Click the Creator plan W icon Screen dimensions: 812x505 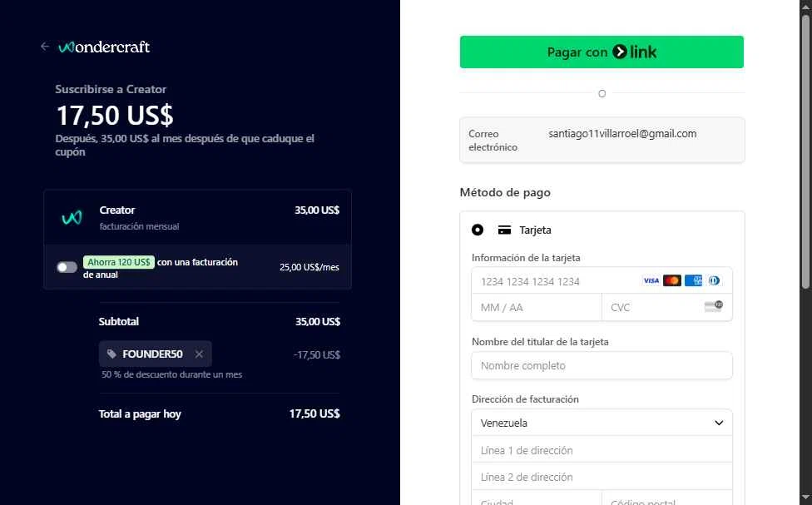tap(72, 217)
